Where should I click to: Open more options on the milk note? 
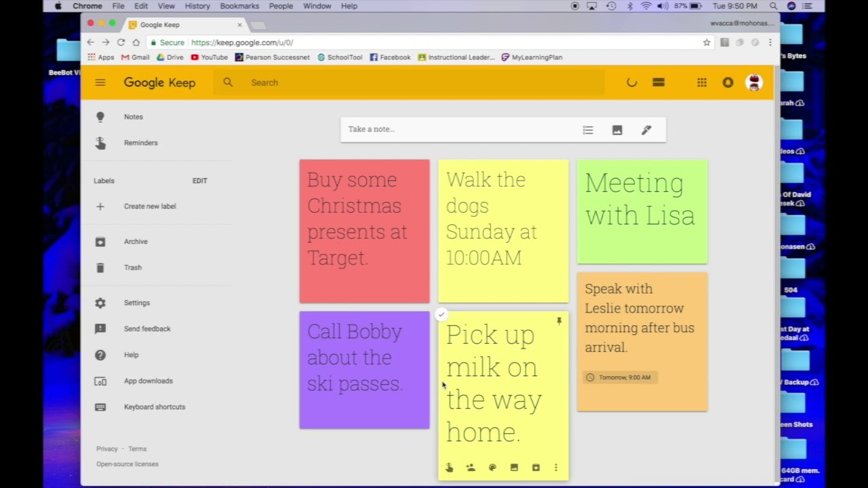556,467
